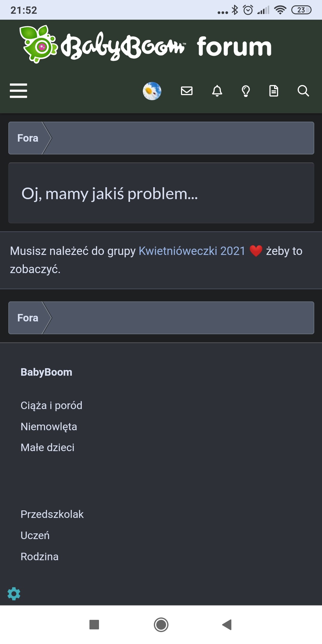322x644 pixels.
Task: Go to Ciąża i poród section
Action: pos(51,405)
